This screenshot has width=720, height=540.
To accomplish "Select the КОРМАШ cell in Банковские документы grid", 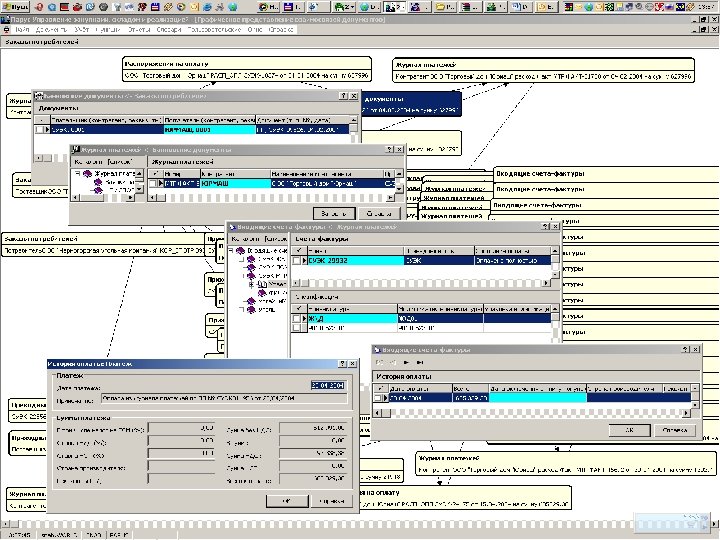I will pyautogui.click(x=209, y=130).
